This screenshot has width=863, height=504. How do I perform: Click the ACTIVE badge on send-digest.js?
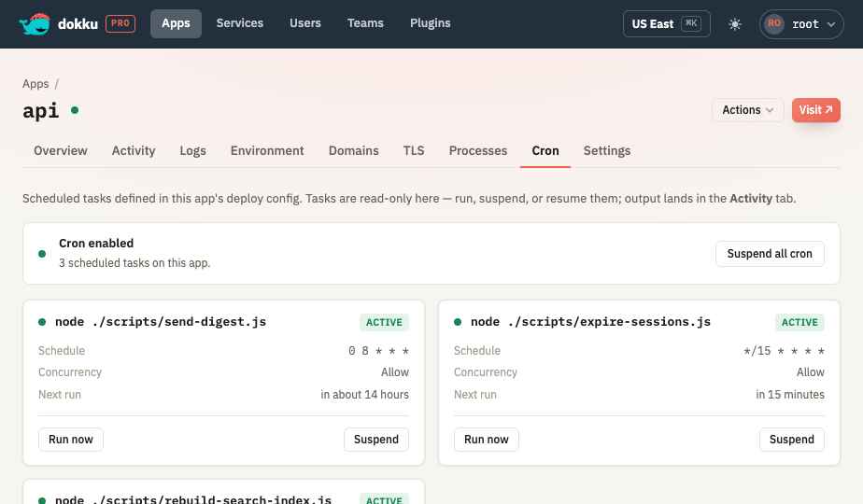coord(384,322)
